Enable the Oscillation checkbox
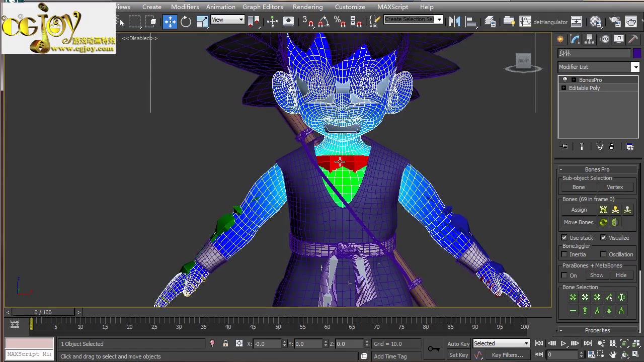644x362 pixels. (x=603, y=254)
